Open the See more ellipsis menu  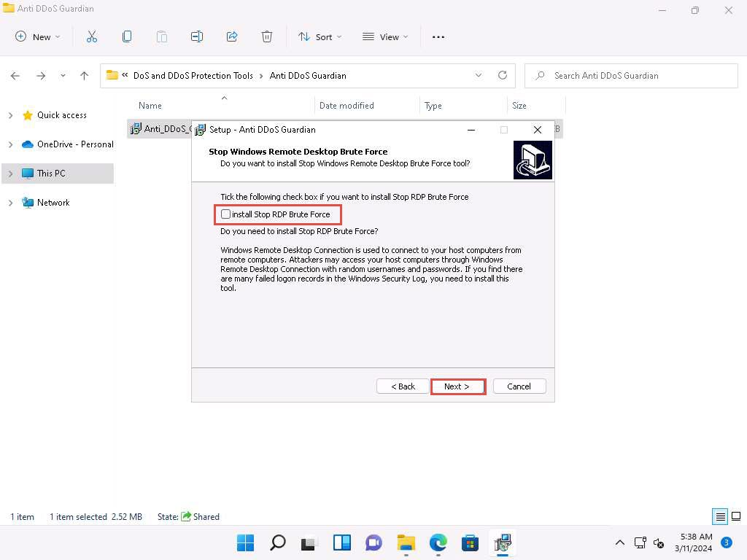438,36
